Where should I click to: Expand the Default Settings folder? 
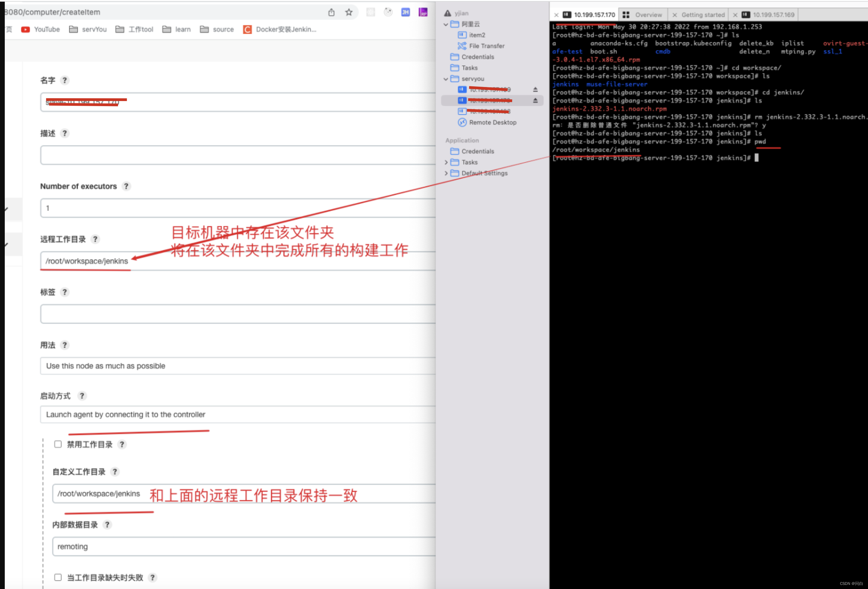446,173
